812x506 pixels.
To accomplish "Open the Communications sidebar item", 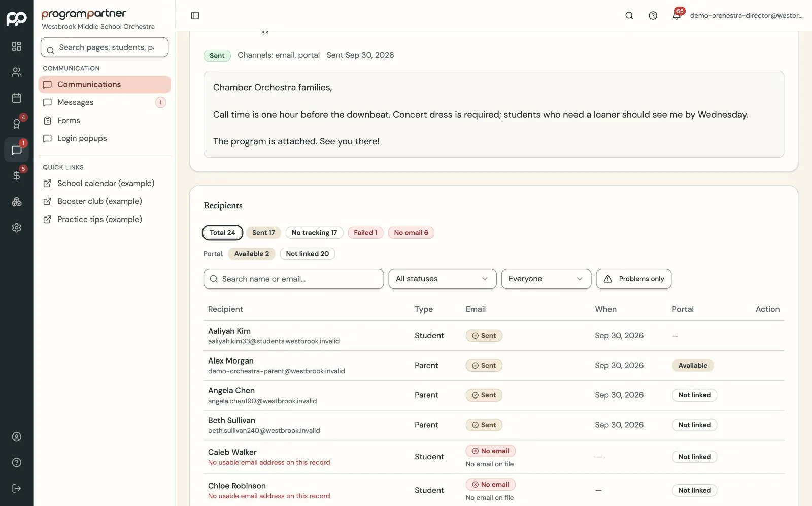I will click(105, 84).
